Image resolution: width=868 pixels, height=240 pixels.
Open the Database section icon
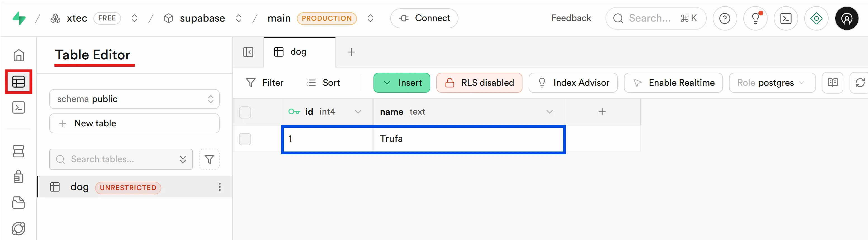18,151
